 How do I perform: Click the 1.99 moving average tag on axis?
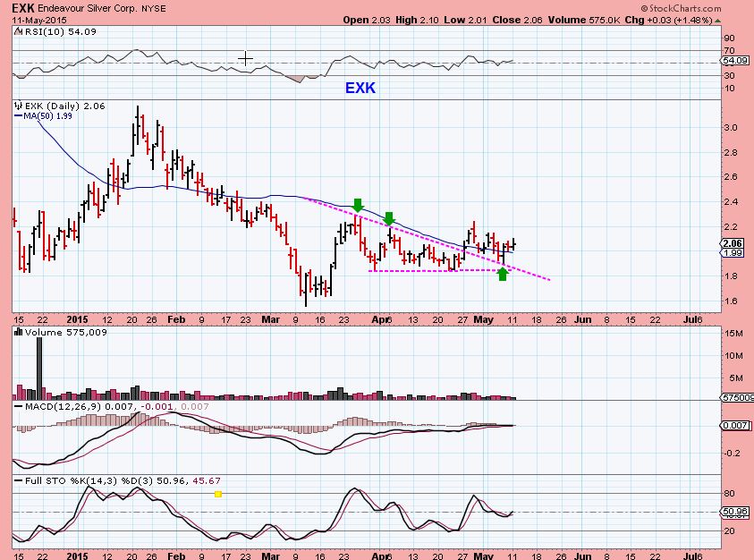click(x=733, y=252)
